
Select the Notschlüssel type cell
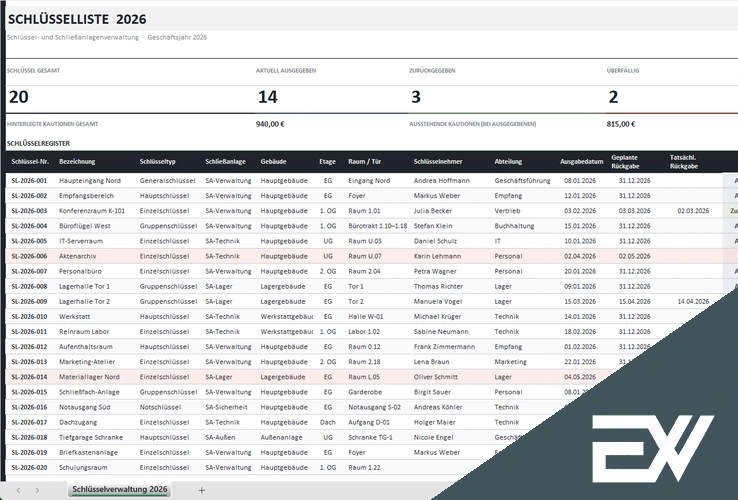tap(160, 407)
